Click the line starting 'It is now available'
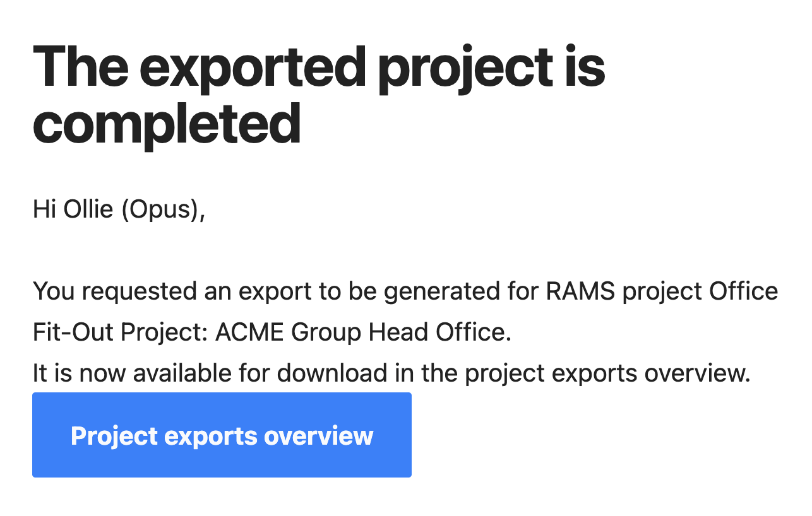The image size is (812, 516). (x=391, y=373)
